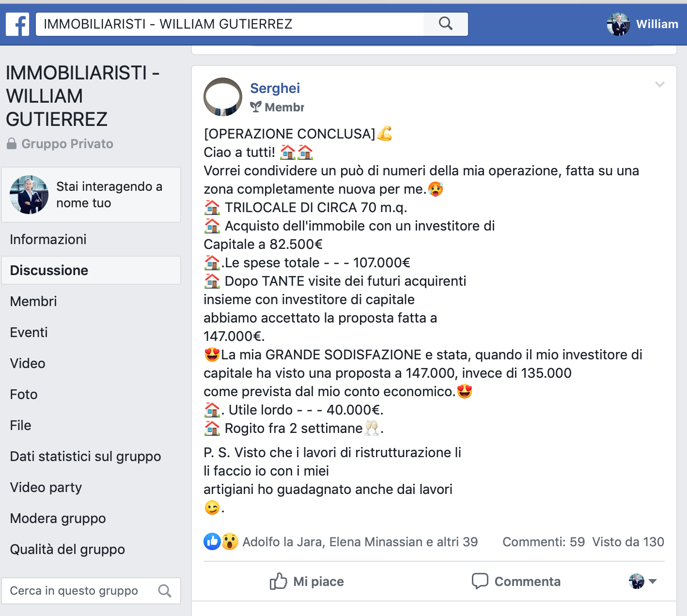Open the post options chevron menu
This screenshot has width=687, height=616.
[659, 84]
